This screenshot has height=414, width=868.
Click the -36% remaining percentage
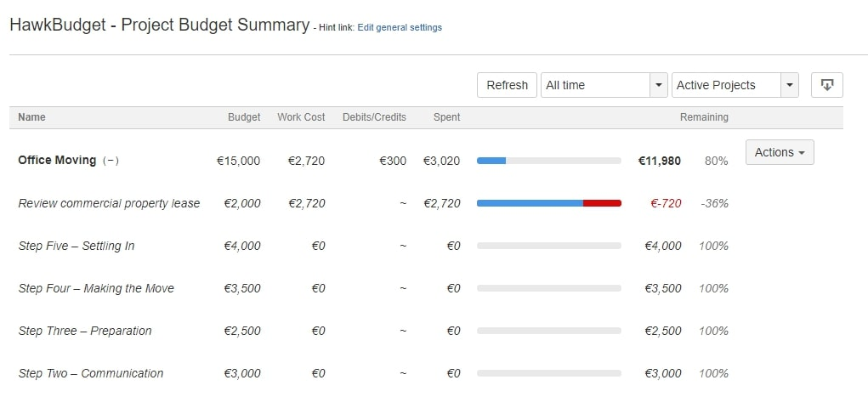(x=715, y=204)
